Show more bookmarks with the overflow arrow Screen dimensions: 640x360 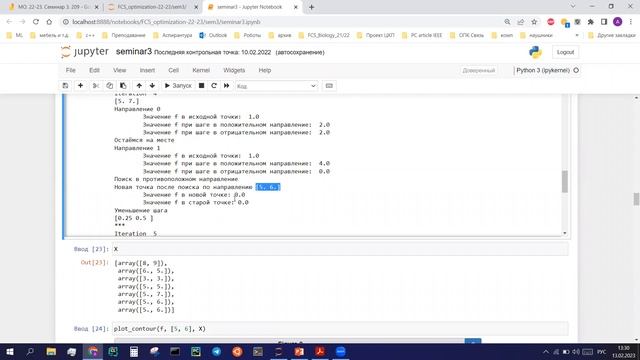coord(577,36)
